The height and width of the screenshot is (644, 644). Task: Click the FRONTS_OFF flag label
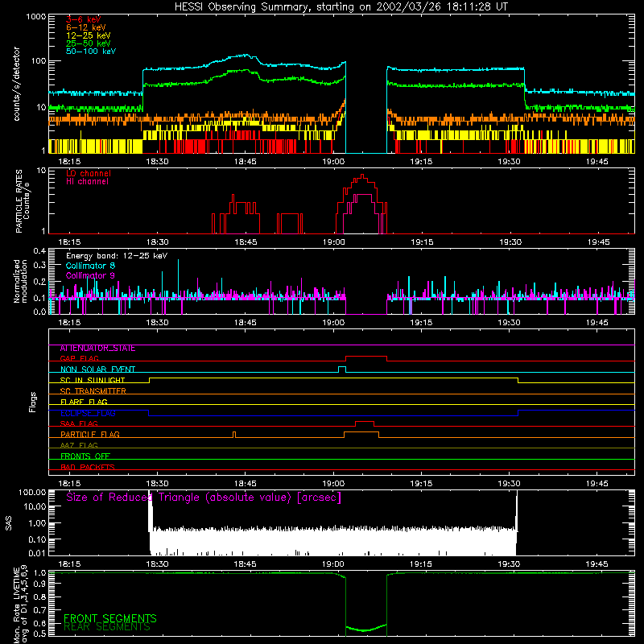85,456
